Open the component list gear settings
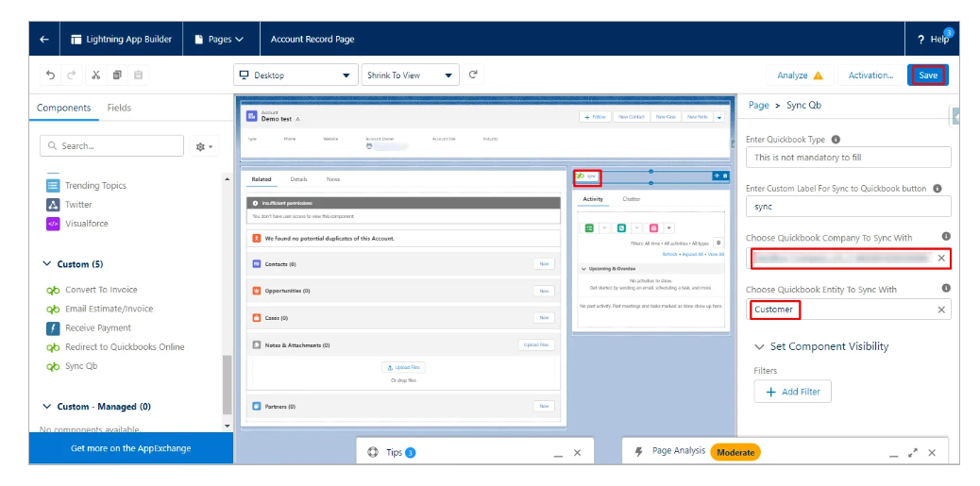Screen dimensions: 980x486 [204, 146]
